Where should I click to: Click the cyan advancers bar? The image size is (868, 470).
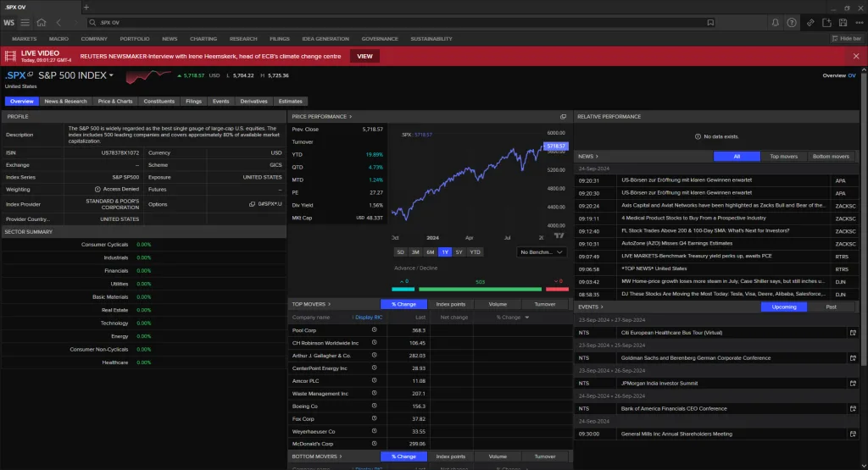click(x=403, y=289)
